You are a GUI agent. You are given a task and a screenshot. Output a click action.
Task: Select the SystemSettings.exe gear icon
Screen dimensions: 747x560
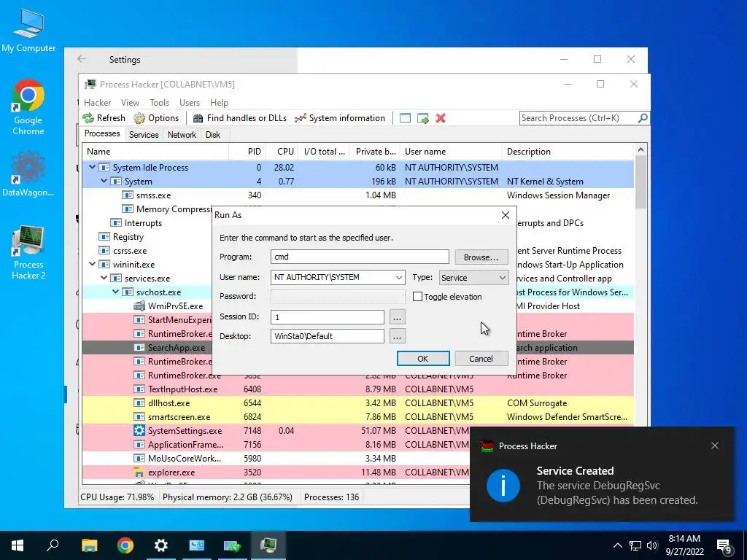(x=139, y=430)
